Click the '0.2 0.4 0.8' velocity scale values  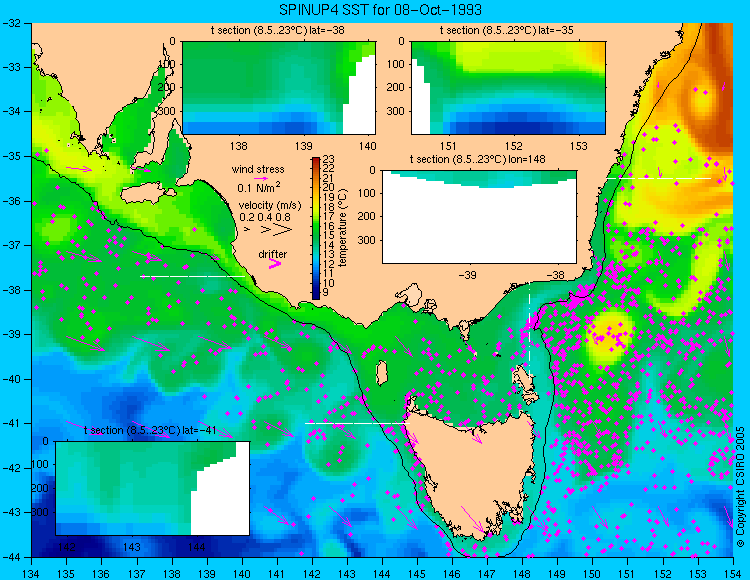[265, 217]
